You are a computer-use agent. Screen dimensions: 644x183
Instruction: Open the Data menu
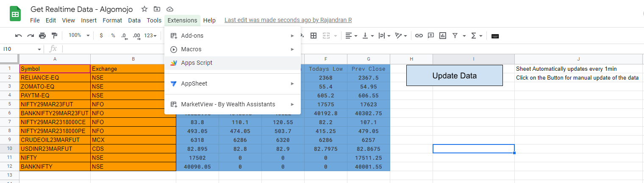tap(134, 20)
